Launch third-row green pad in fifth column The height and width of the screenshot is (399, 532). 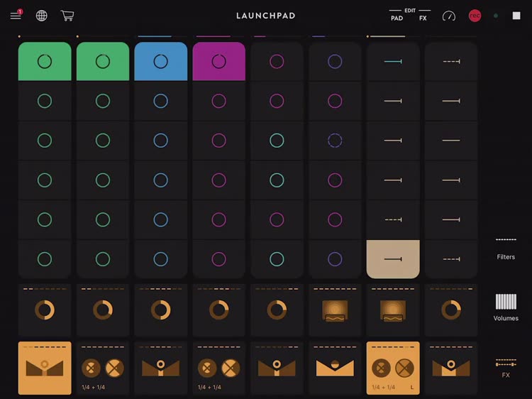point(277,141)
